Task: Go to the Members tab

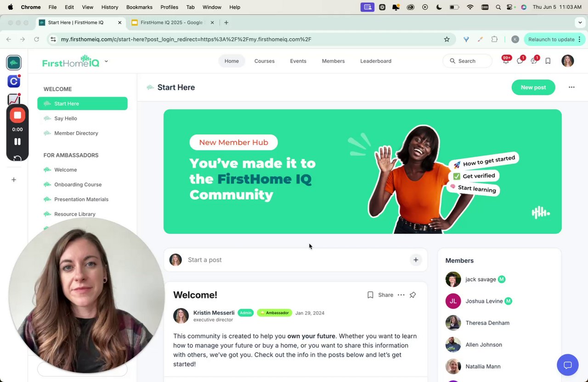Action: [333, 61]
